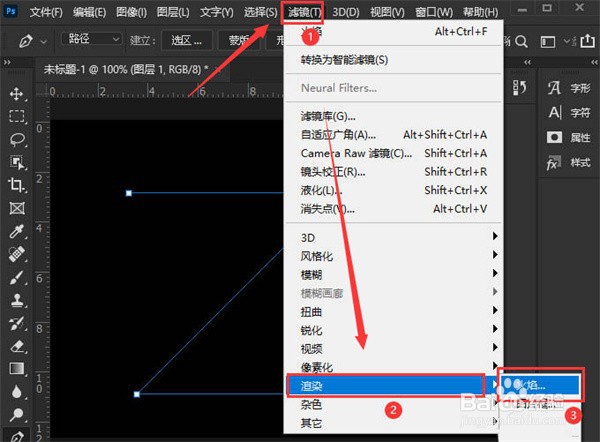The image size is (600, 442).
Task: Select the Frame tool
Action: tap(17, 209)
